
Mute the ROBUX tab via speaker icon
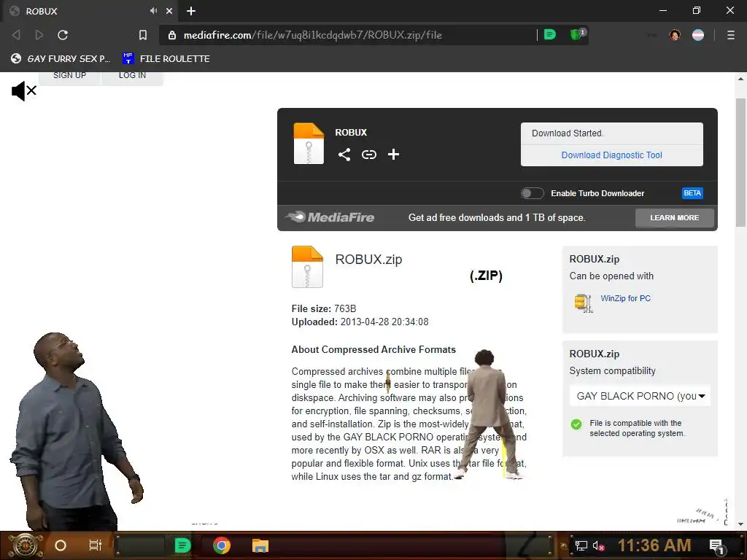tap(153, 10)
